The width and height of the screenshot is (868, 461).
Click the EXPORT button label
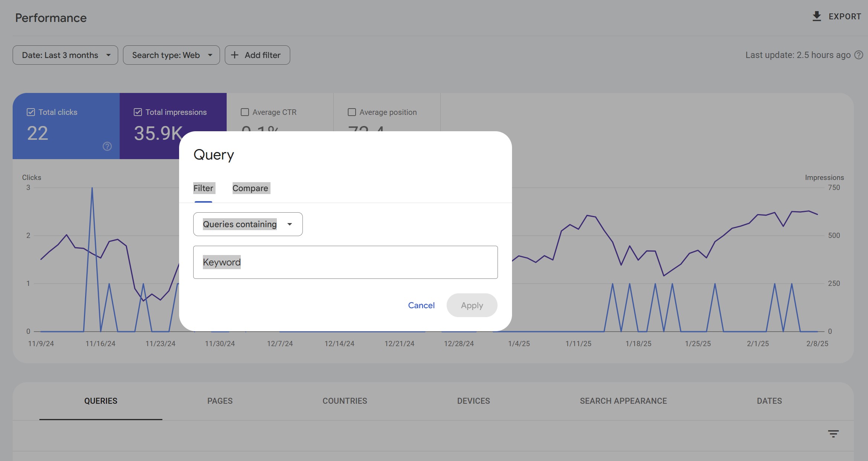coord(845,16)
